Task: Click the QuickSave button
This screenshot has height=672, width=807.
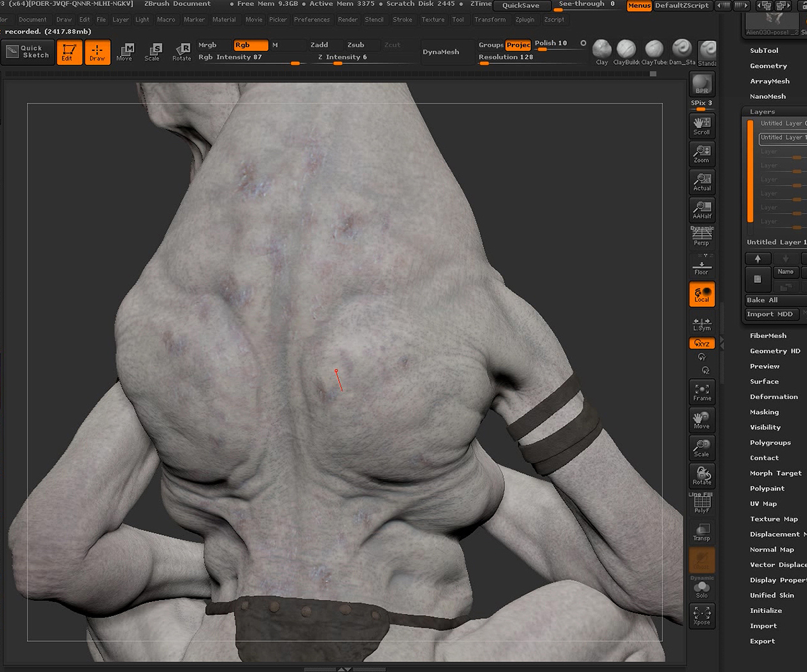Action: [521, 5]
